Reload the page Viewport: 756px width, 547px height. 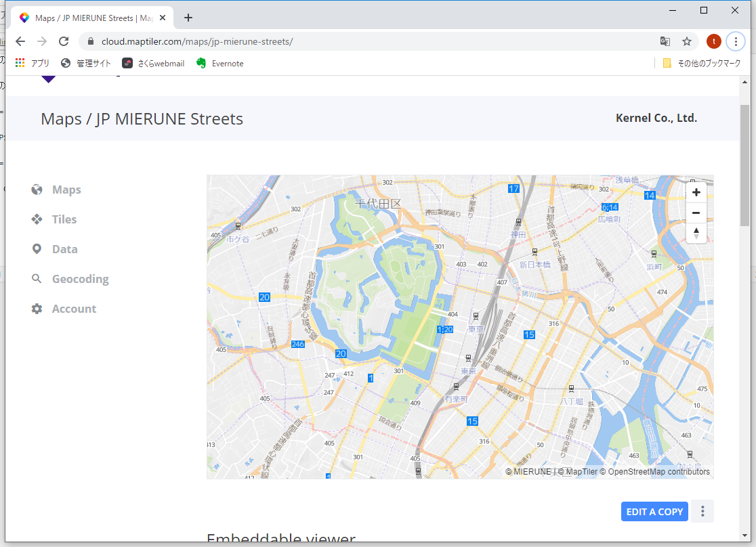pos(64,41)
